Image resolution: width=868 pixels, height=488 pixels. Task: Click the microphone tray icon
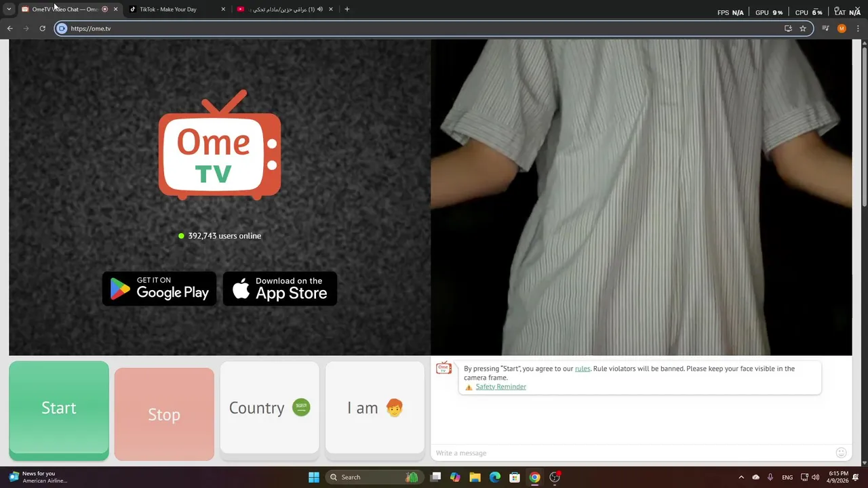click(770, 477)
